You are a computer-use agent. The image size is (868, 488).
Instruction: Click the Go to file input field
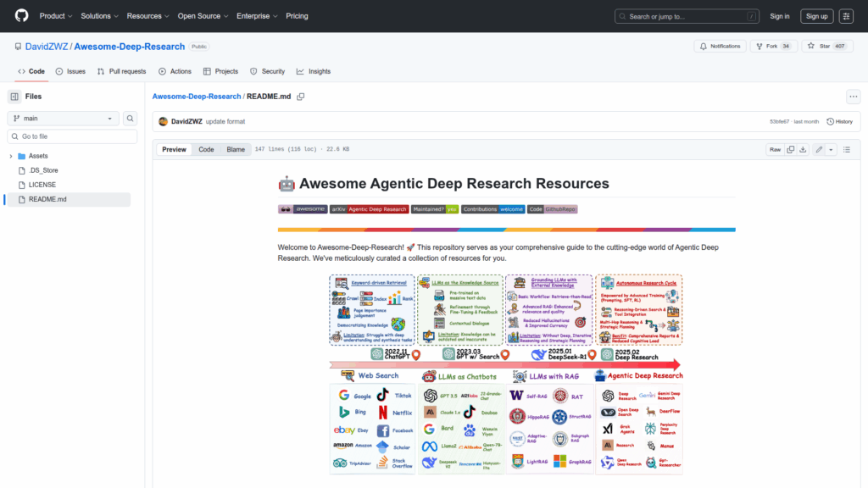72,136
